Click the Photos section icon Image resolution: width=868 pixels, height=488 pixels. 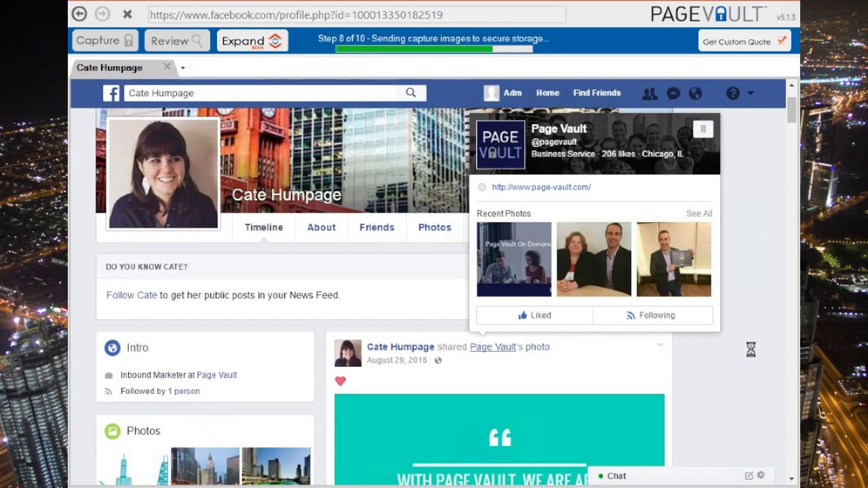[112, 431]
